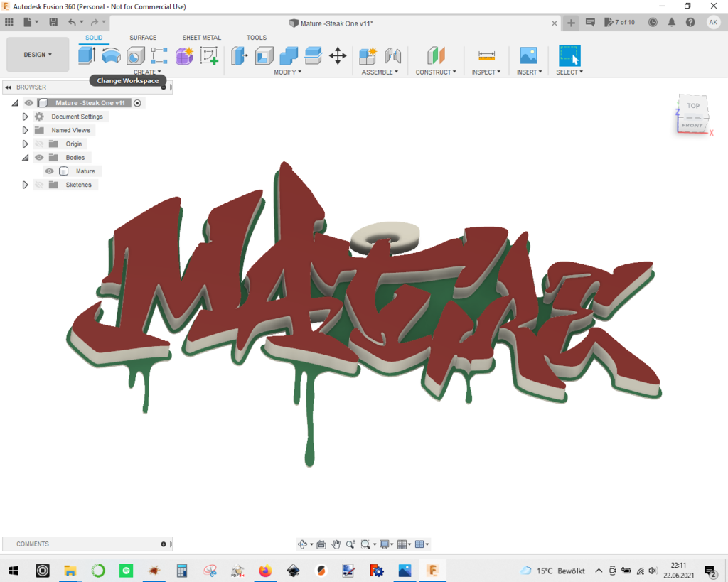Screen dimensions: 728x582
Task: Switch to the SOLID tab
Action: (94, 38)
